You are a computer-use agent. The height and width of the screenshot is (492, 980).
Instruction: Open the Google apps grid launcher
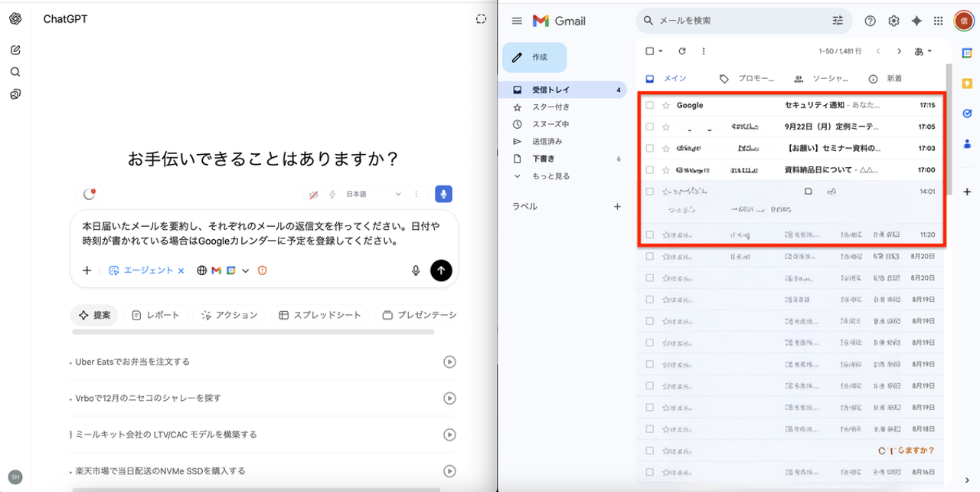(x=938, y=21)
